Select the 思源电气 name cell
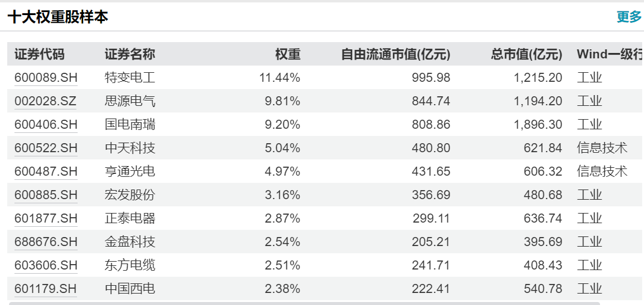The height and width of the screenshot is (305, 644). [129, 101]
